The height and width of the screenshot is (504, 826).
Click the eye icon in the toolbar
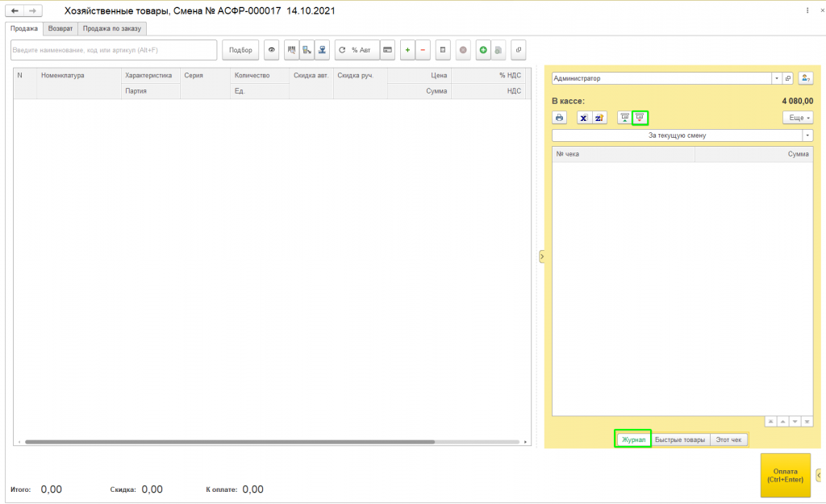pyautogui.click(x=271, y=50)
